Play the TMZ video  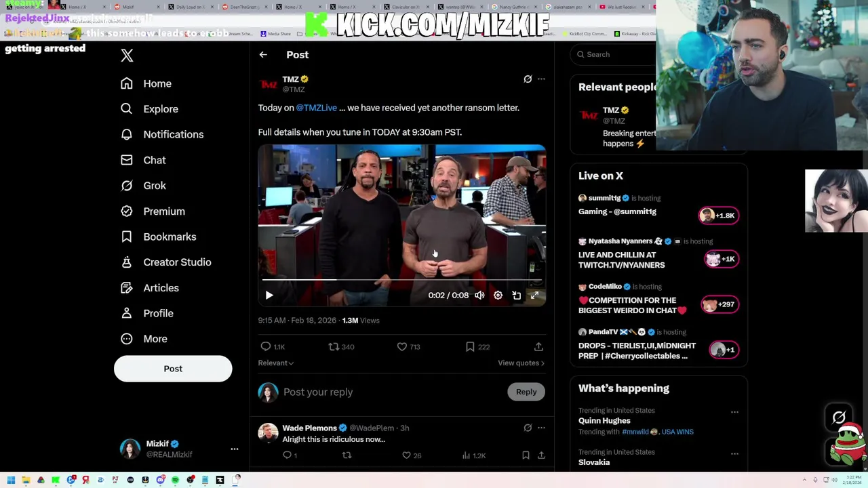269,296
